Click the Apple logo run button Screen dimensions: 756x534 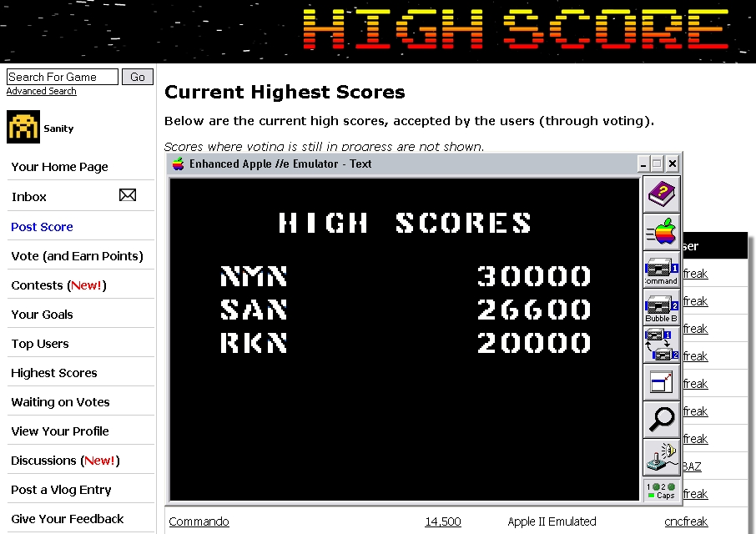tap(662, 232)
